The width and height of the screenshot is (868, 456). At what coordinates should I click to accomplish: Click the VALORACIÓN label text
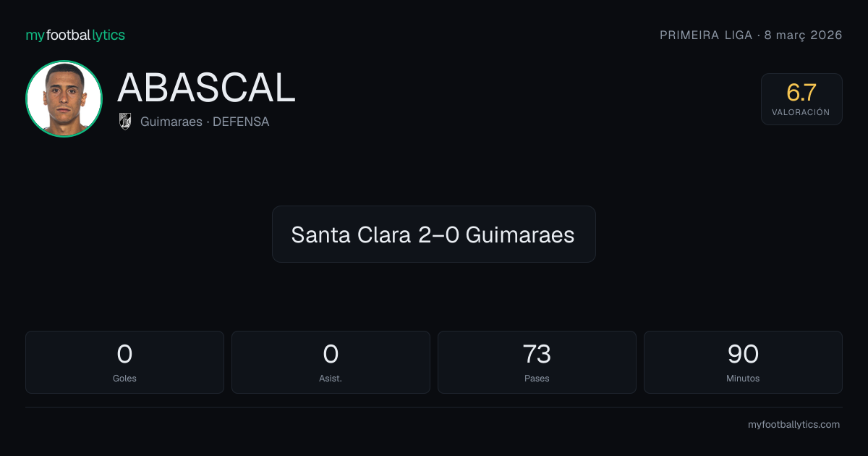801,112
